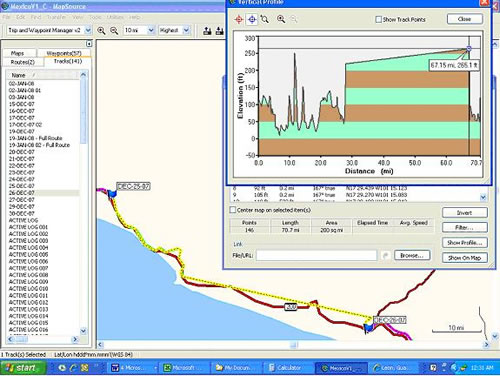
Task: Click the main toolbar zoom in magnifier
Action: coord(101,31)
